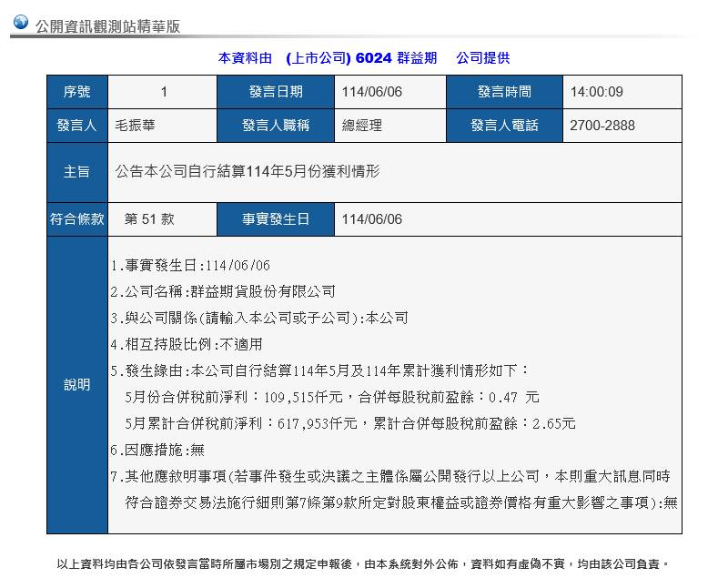
Task: Click the 主旨 header cell
Action: pyautogui.click(x=77, y=172)
